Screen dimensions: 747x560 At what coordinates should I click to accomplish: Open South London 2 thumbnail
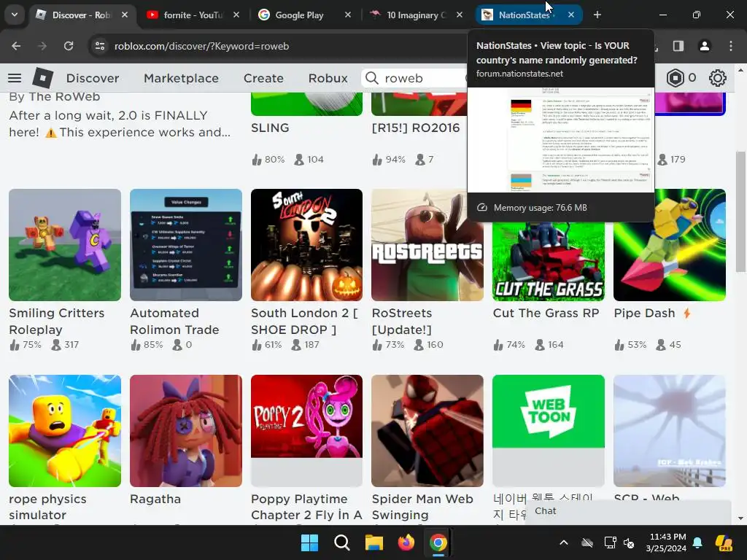(x=307, y=245)
